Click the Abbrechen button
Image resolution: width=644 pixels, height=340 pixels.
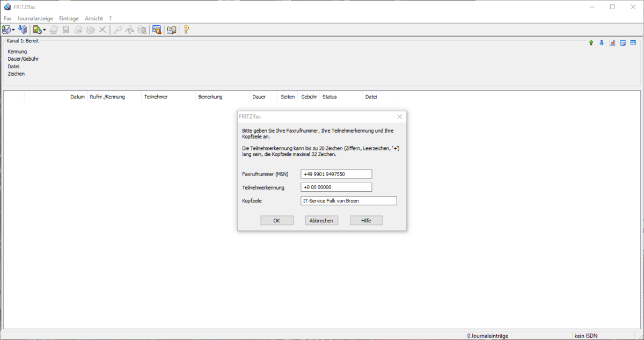pos(321,220)
